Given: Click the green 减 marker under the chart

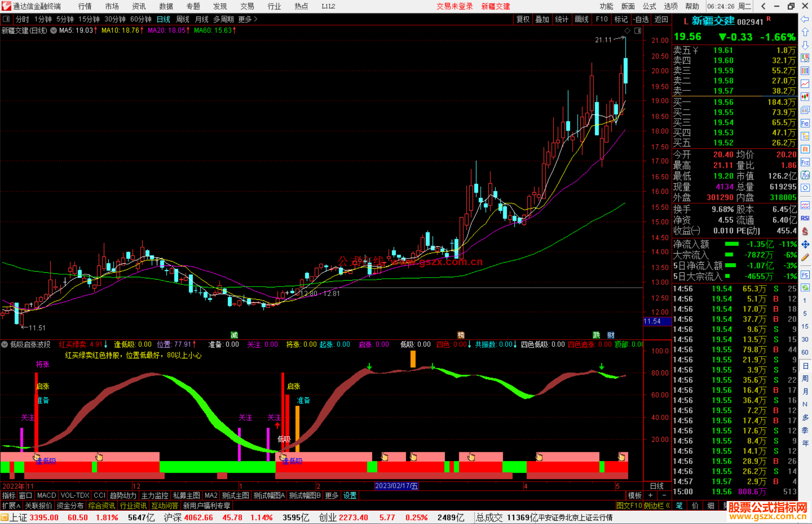Looking at the screenshot, I should [234, 335].
